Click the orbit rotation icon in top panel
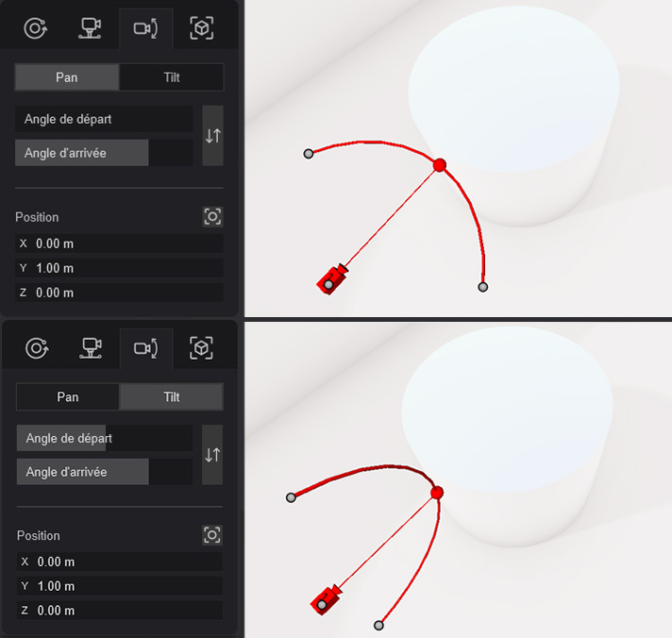The image size is (672, 638). point(35,28)
